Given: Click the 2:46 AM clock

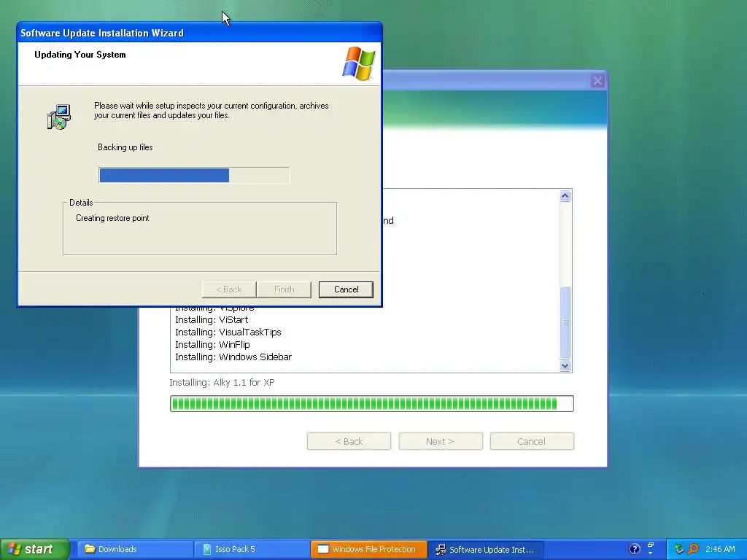Looking at the screenshot, I should tap(720, 549).
